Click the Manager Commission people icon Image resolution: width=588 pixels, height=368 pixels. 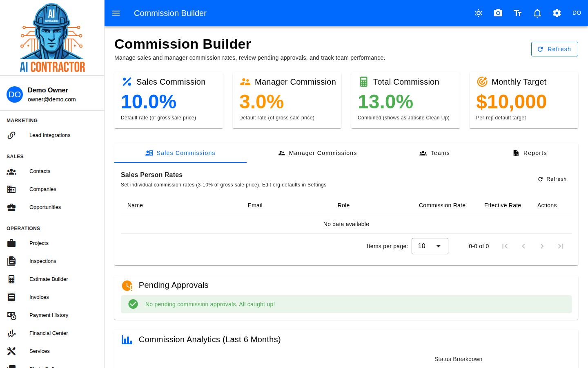[x=245, y=82]
